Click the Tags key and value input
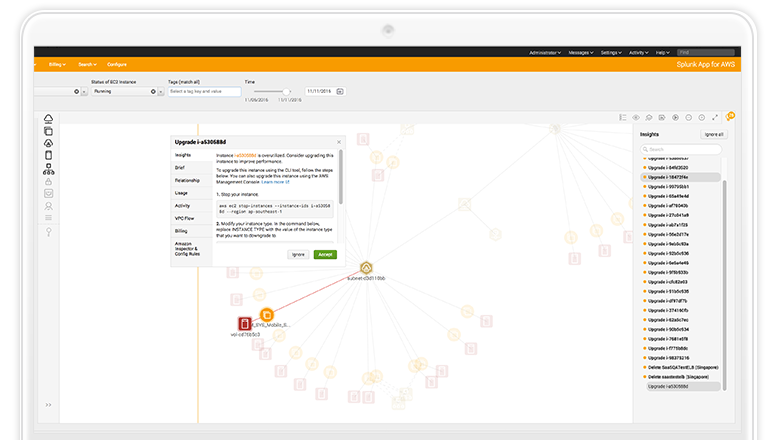This screenshot has width=770, height=440. tap(204, 91)
